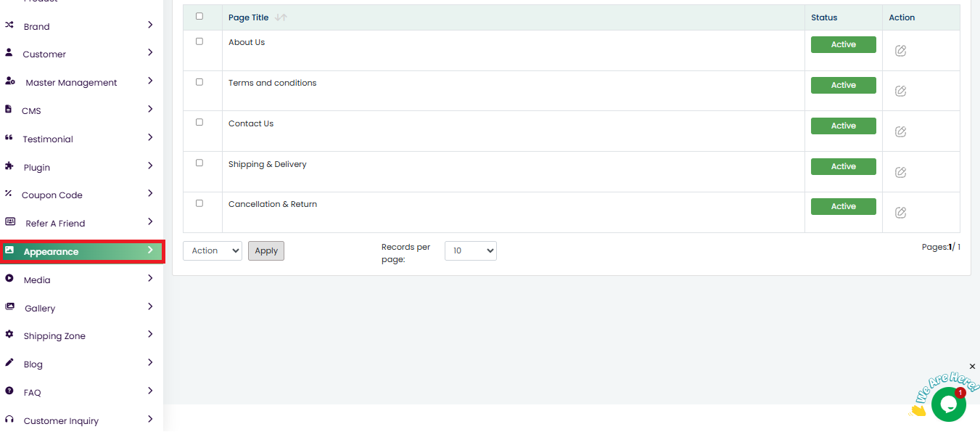The image size is (980, 432).
Task: Close the We Are Here chat widget
Action: tap(972, 367)
